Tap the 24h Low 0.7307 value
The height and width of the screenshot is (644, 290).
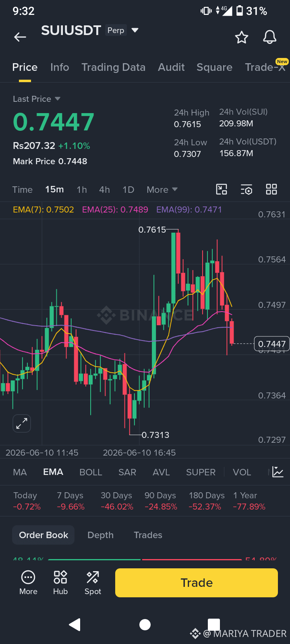(187, 154)
